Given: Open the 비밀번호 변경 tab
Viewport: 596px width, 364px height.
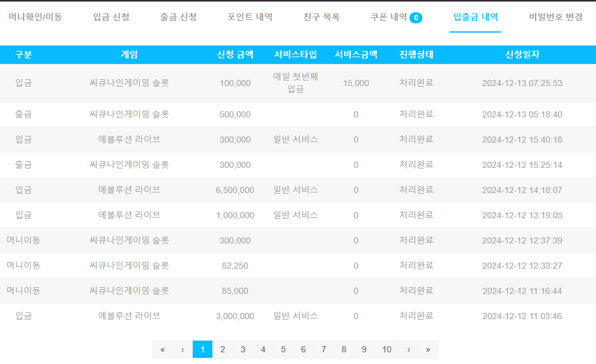Looking at the screenshot, I should [555, 17].
